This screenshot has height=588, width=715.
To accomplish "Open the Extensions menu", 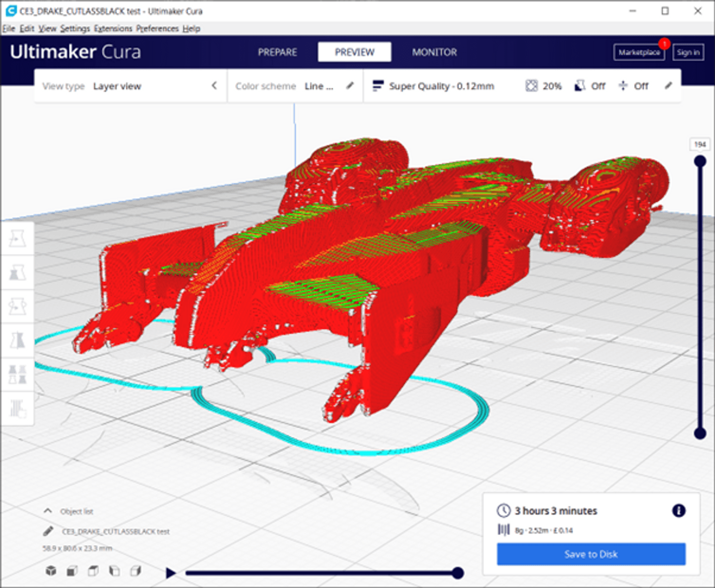I will point(113,28).
